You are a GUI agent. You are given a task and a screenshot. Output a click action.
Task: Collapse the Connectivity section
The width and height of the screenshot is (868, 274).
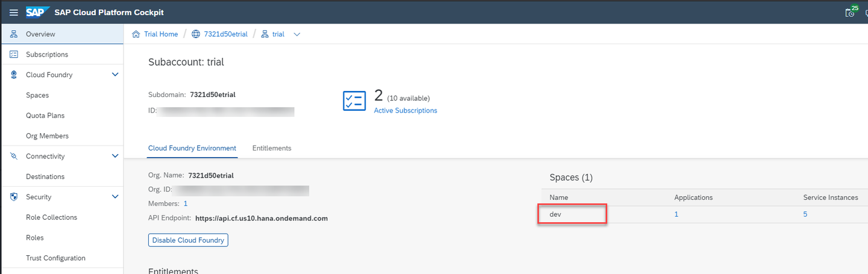tap(116, 156)
